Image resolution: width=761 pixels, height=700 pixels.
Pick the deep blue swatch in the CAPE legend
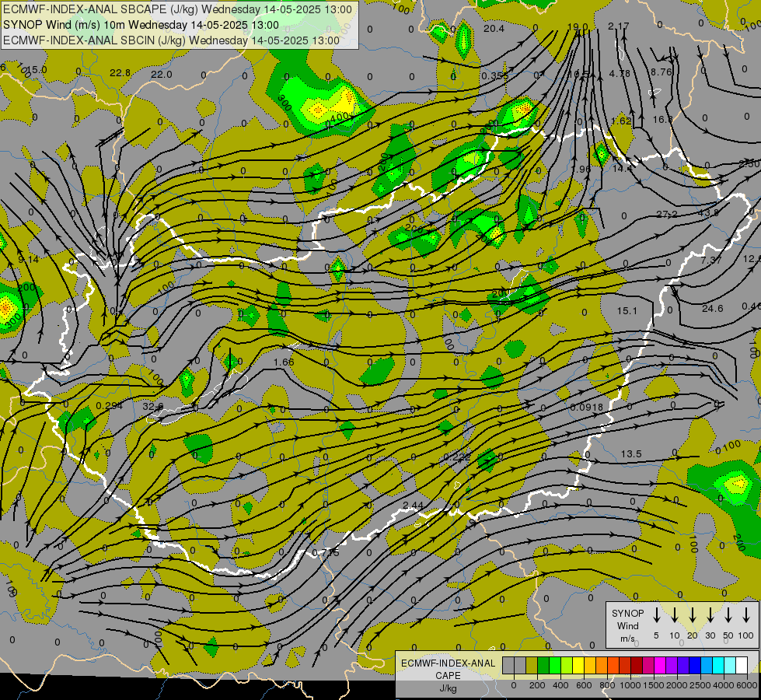pyautogui.click(x=695, y=665)
